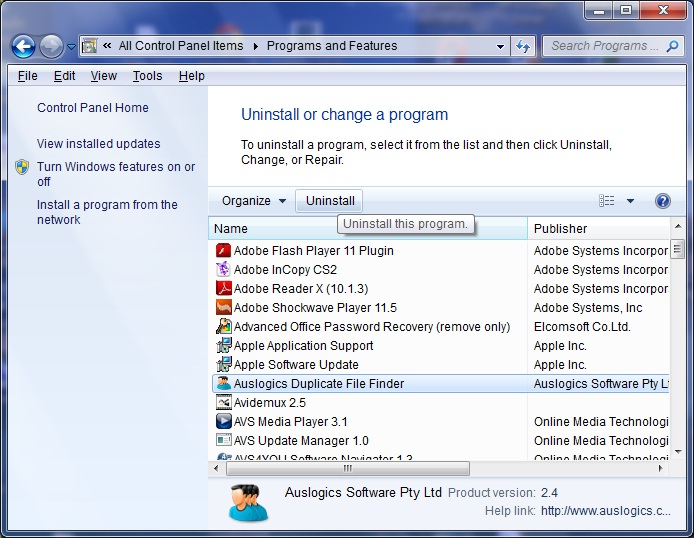Select Avidemux 2.5 entry
The width and height of the screenshot is (694, 538).
click(x=270, y=403)
